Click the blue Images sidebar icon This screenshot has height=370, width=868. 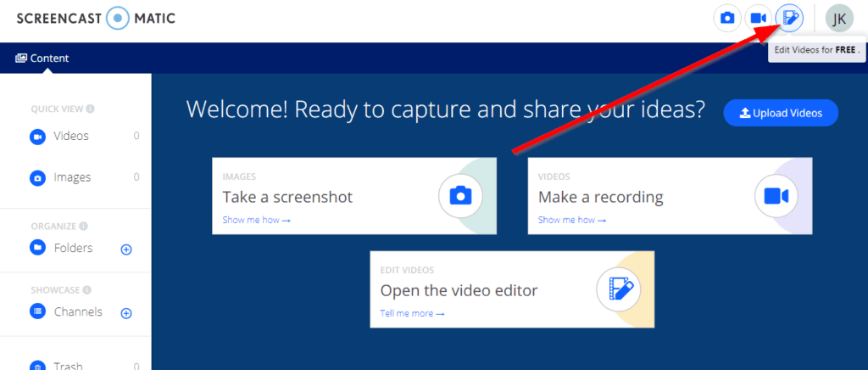point(37,178)
